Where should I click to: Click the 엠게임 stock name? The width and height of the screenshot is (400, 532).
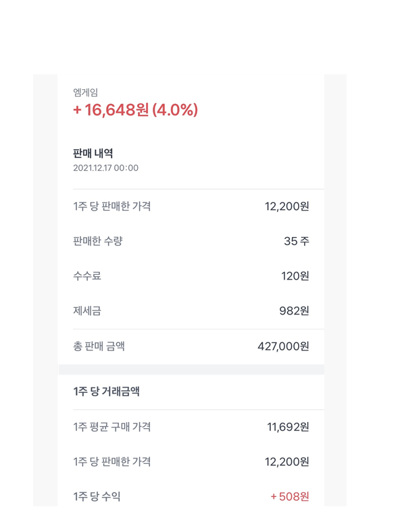(x=86, y=92)
